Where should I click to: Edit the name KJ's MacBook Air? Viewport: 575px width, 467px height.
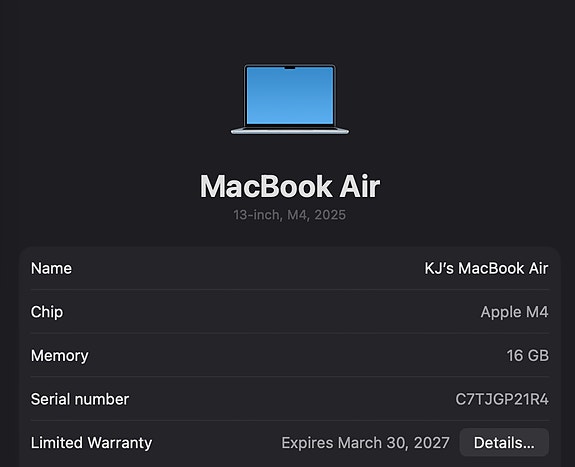(486, 268)
